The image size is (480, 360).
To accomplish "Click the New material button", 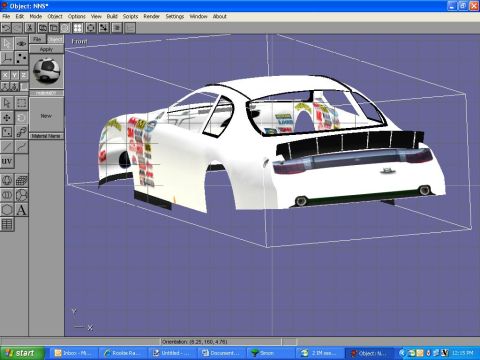I will coord(46,116).
